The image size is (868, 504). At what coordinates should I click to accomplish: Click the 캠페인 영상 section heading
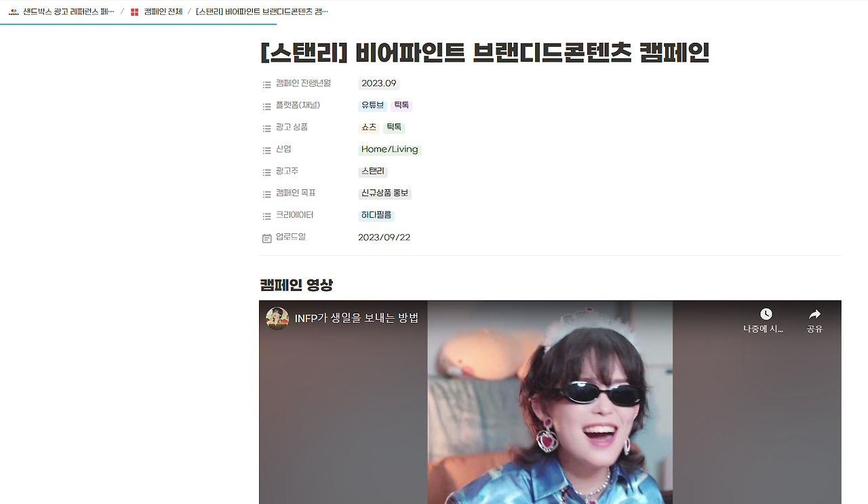coord(296,285)
